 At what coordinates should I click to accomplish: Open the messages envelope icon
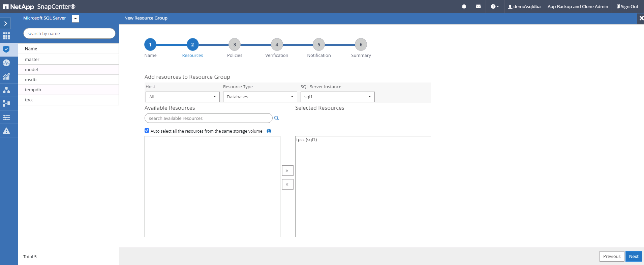click(x=478, y=6)
